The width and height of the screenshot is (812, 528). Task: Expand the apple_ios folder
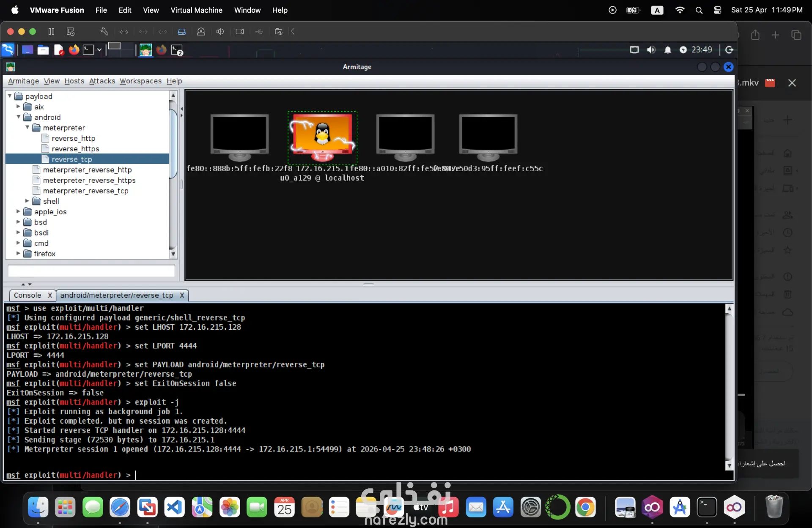pyautogui.click(x=18, y=211)
